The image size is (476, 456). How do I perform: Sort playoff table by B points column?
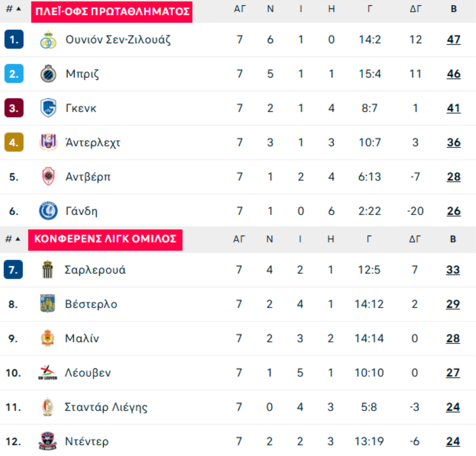[454, 9]
